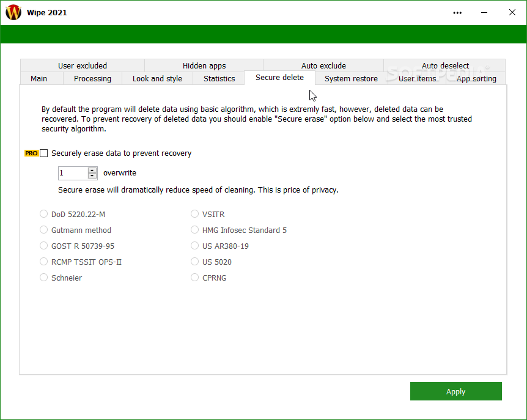Viewport: 527px width, 420px height.
Task: Switch to Auto deselect tab
Action: point(445,65)
